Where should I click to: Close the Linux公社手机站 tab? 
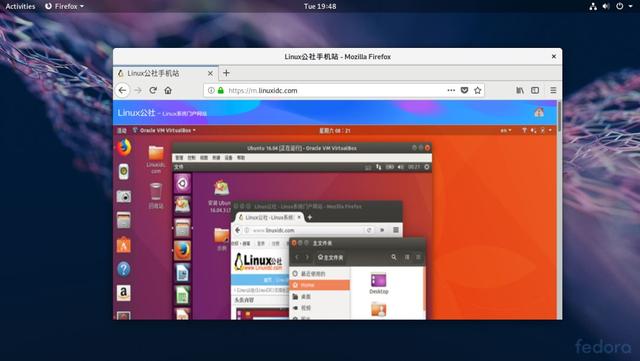coord(210,73)
